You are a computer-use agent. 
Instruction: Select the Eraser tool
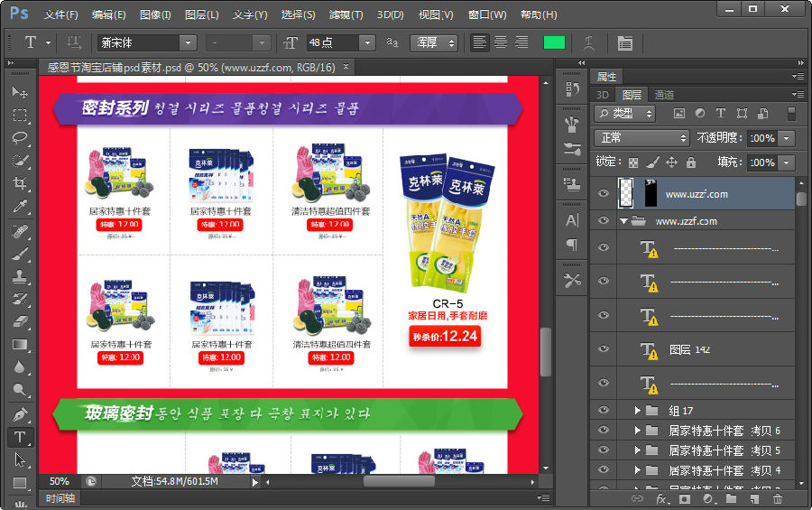point(20,322)
